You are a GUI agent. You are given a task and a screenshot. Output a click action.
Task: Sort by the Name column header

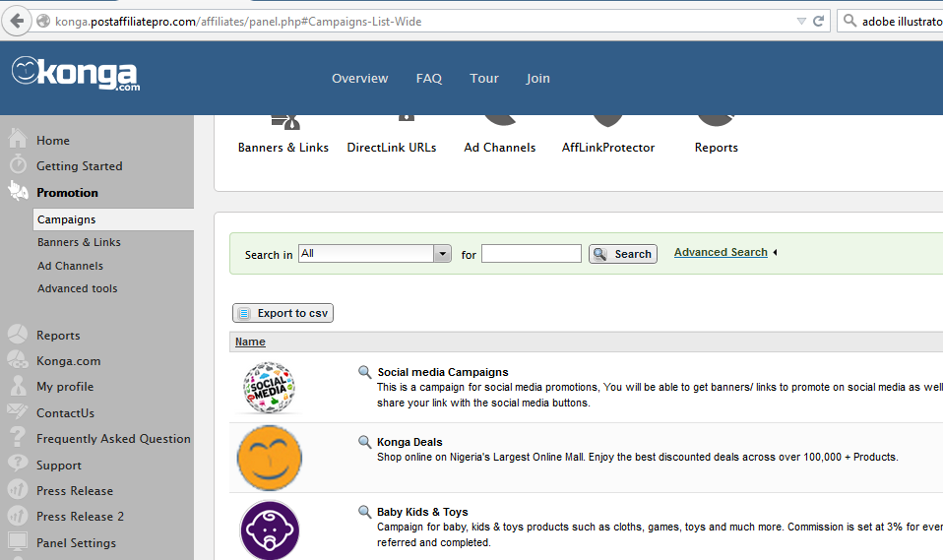[x=250, y=342]
